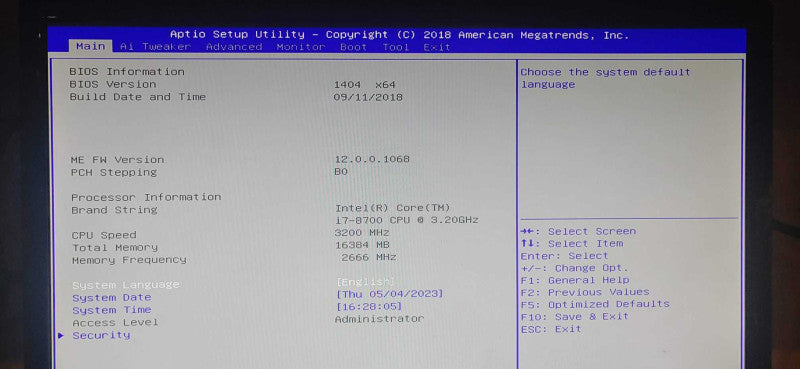Click the PCH Stepping label
The height and width of the screenshot is (369, 800).
[x=114, y=173]
